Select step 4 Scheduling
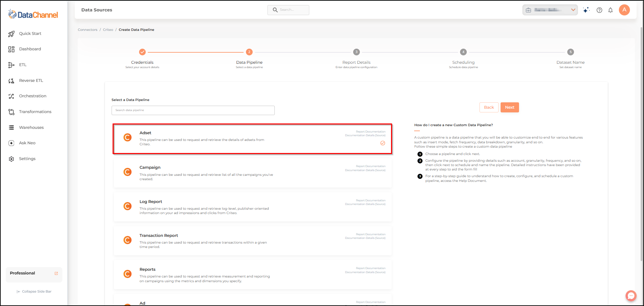644x306 pixels. (x=463, y=52)
